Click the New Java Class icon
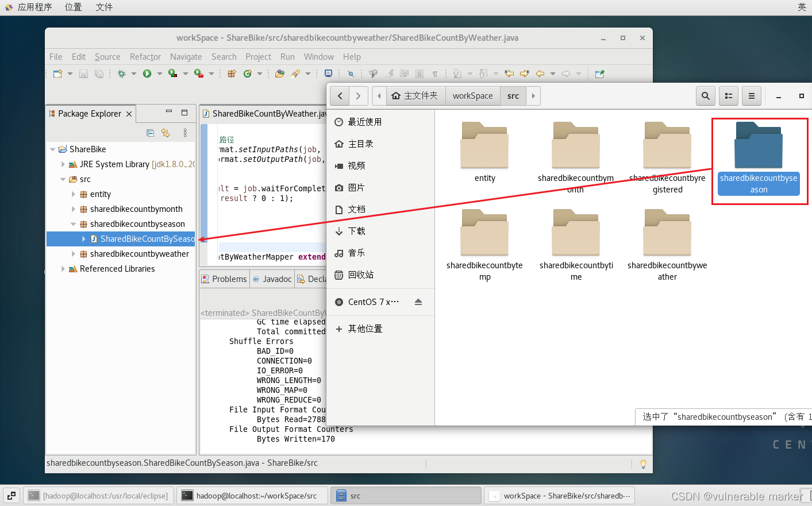The width and height of the screenshot is (812, 506). 248,74
